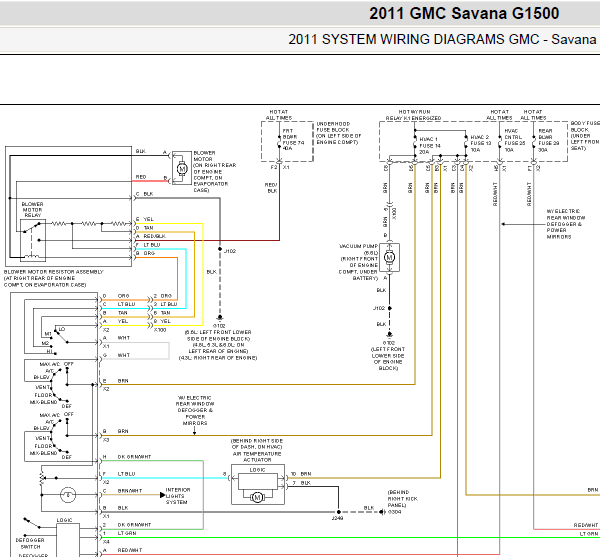The image size is (600, 557).
Task: Click the Underhood Fuse Block label
Action: coord(339,133)
